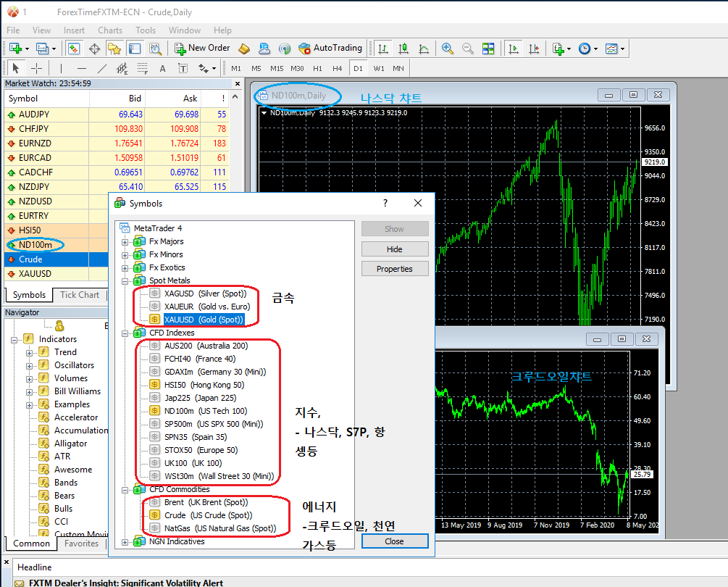728x587 pixels.
Task: Switch timeframe to MN
Action: pyautogui.click(x=398, y=68)
